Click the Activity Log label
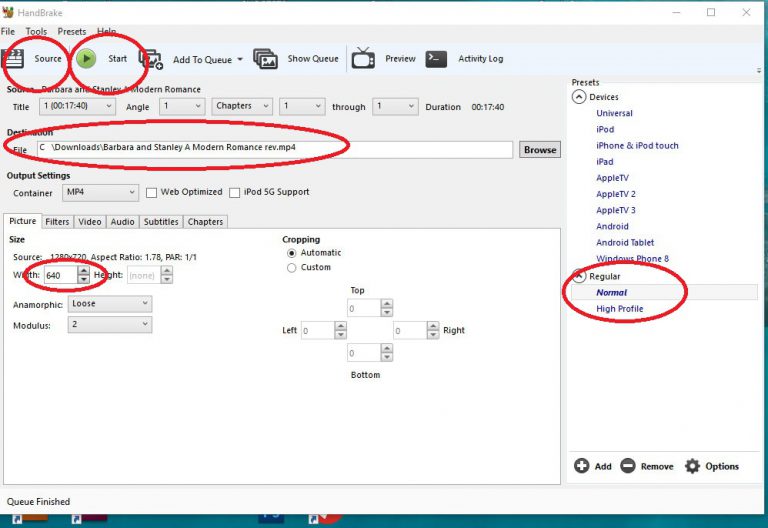This screenshot has width=768, height=528. (480, 58)
